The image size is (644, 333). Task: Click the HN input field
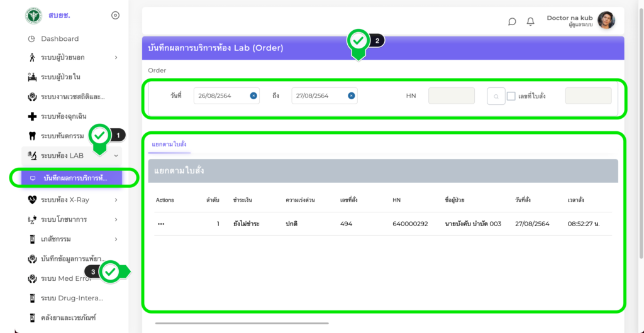(x=451, y=96)
